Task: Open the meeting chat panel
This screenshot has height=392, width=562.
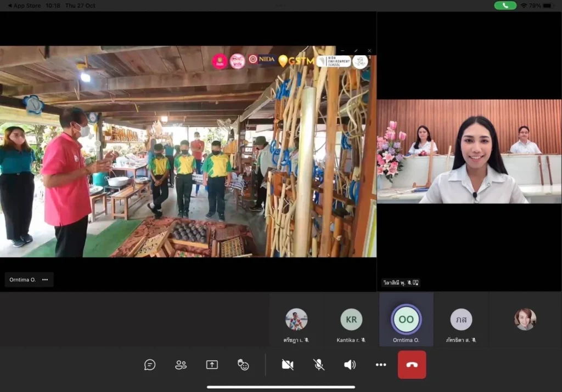Action: click(150, 365)
